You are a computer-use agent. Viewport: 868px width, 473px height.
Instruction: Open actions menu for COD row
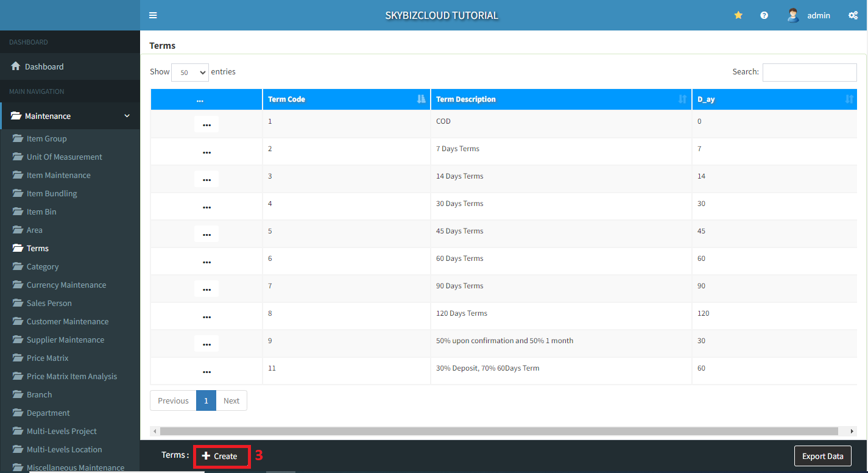click(206, 124)
